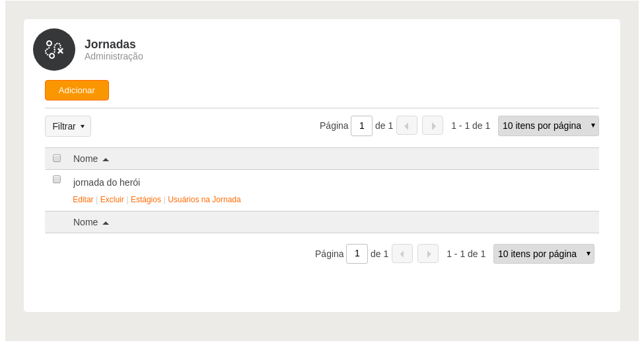This screenshot has height=347, width=644.
Task: Check the jornada do herói row checkbox
Action: tap(57, 179)
